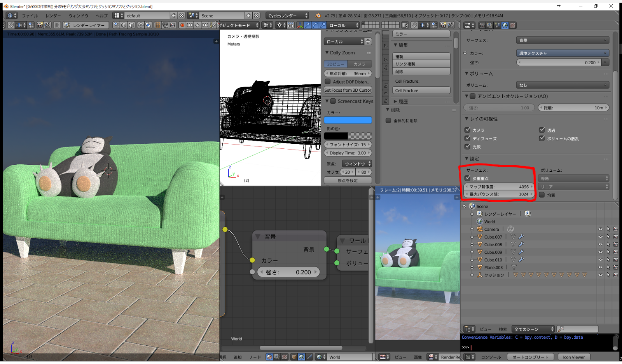Click the render preview button in left viewport header
Image resolution: width=622 pixels, height=364 pixels.
tap(40, 25)
